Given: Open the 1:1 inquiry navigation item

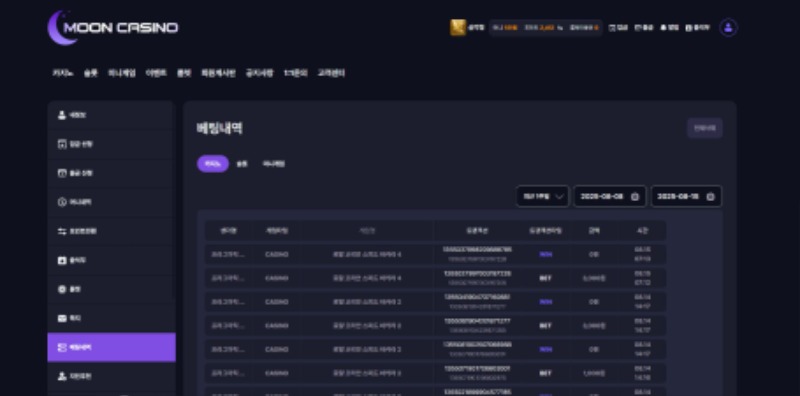Looking at the screenshot, I should 295,73.
